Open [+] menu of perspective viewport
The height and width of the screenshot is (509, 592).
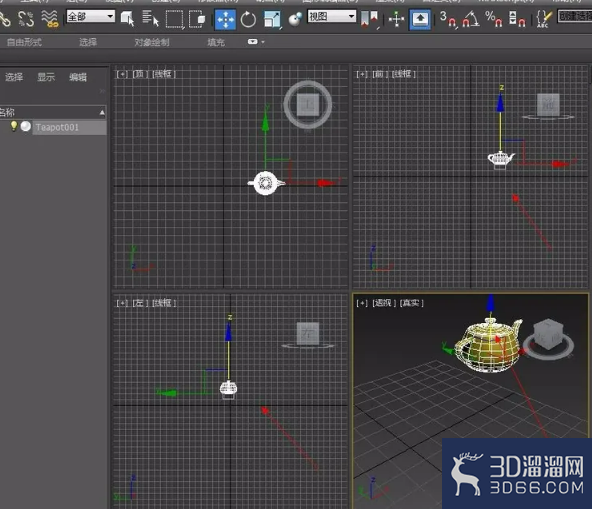point(362,303)
